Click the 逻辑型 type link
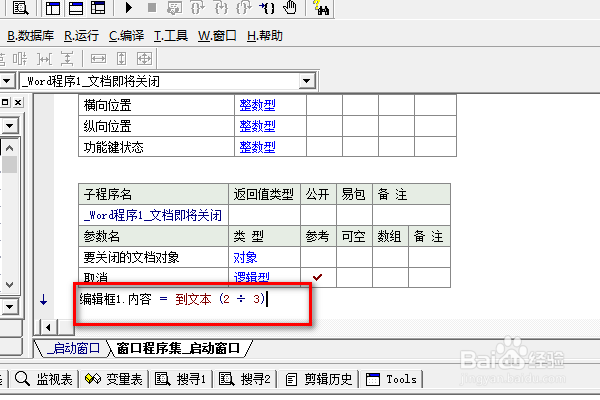600x400 pixels. (x=251, y=277)
